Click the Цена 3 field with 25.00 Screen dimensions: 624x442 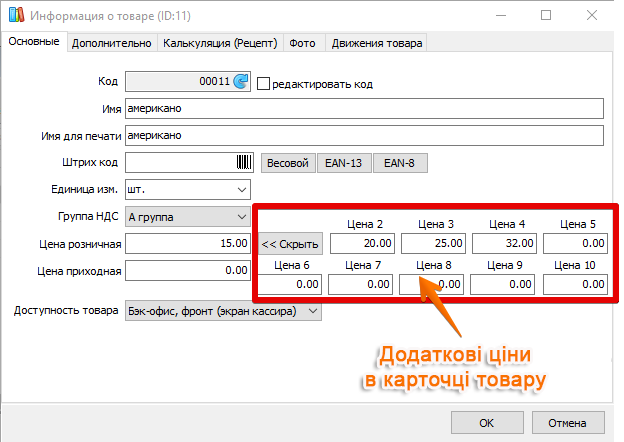tap(433, 243)
